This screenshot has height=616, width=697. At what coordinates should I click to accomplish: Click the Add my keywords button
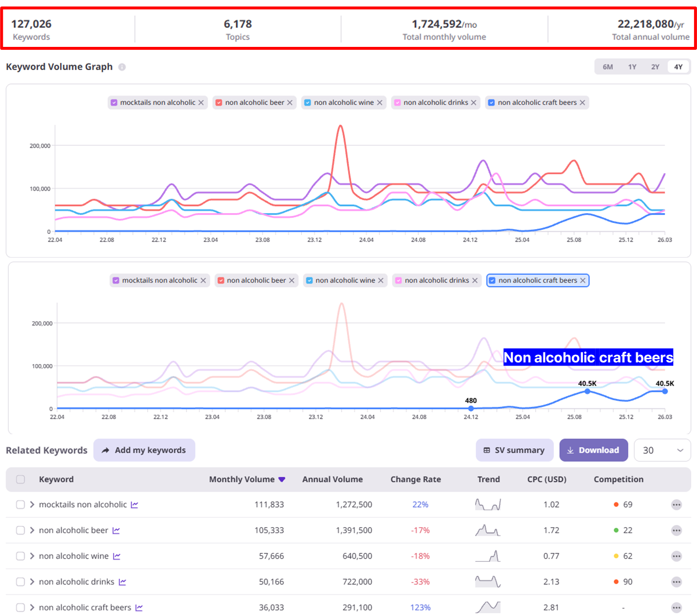pyautogui.click(x=144, y=450)
